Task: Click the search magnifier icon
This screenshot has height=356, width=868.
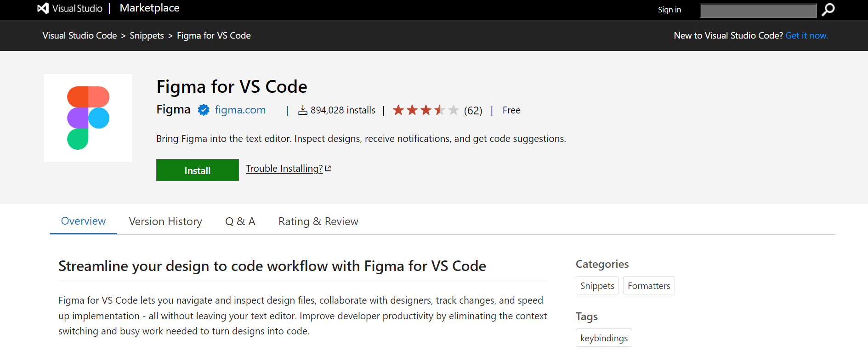Action: click(x=828, y=10)
